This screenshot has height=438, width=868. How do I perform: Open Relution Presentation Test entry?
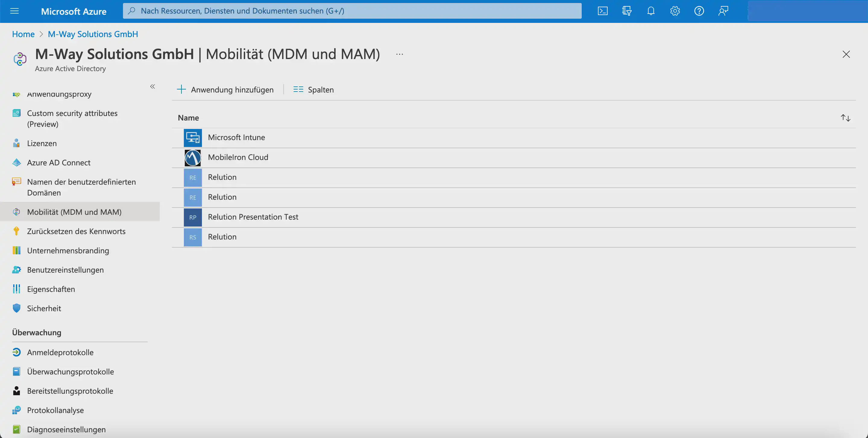click(x=253, y=217)
